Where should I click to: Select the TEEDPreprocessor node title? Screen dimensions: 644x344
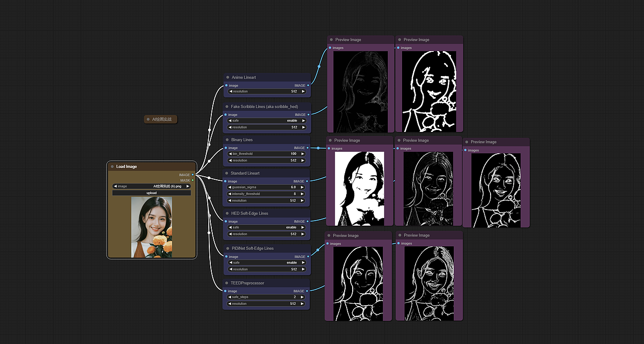click(248, 283)
